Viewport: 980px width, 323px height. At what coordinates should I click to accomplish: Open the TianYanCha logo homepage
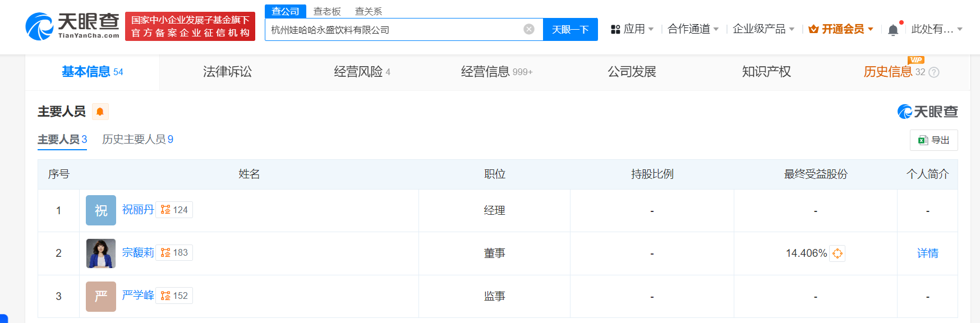(x=72, y=26)
